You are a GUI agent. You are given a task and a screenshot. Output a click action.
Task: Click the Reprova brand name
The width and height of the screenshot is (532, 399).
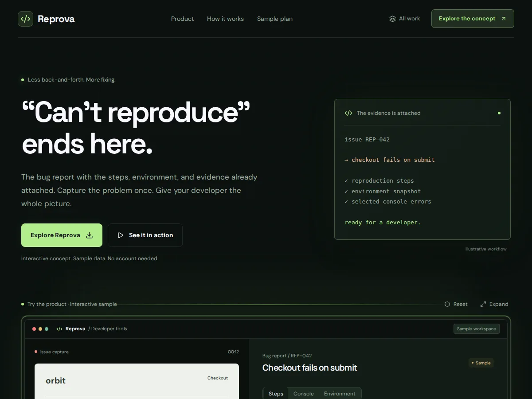[56, 19]
